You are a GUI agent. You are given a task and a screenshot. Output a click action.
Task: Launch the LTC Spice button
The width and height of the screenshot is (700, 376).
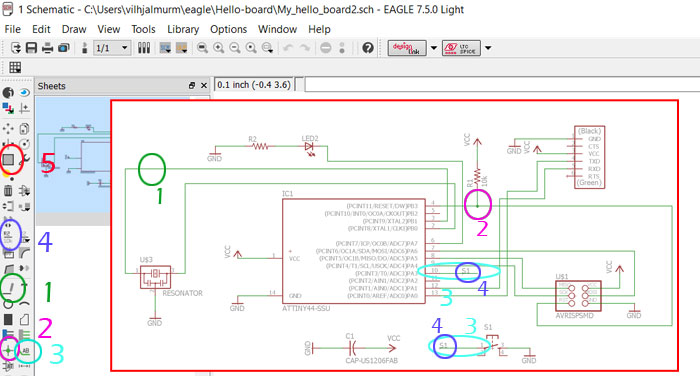click(x=461, y=48)
